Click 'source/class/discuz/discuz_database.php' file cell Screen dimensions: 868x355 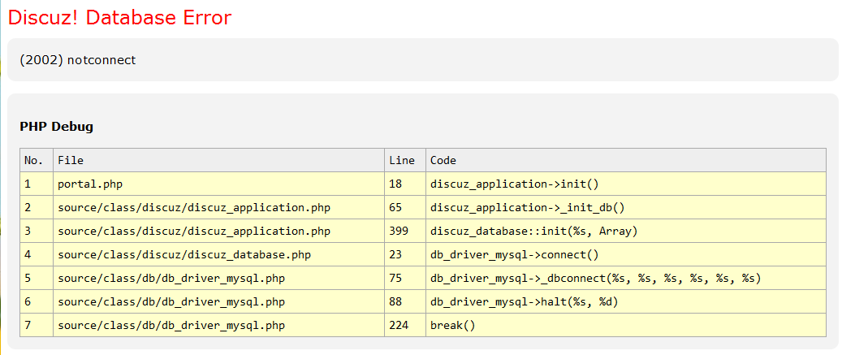tap(218, 254)
